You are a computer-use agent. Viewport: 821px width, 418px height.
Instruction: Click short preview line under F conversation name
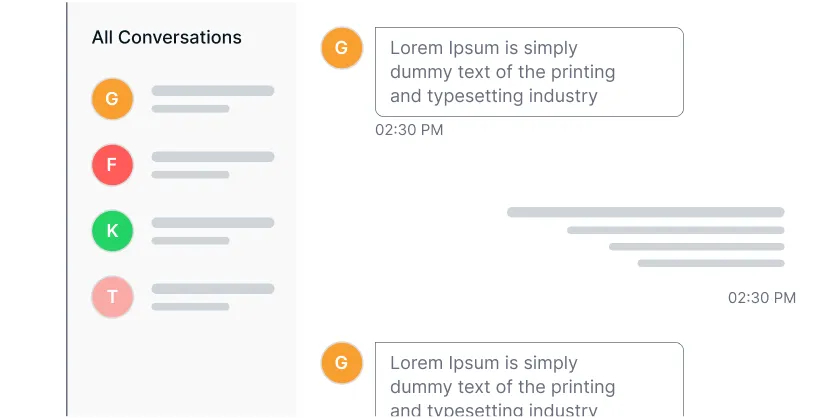coord(190,174)
